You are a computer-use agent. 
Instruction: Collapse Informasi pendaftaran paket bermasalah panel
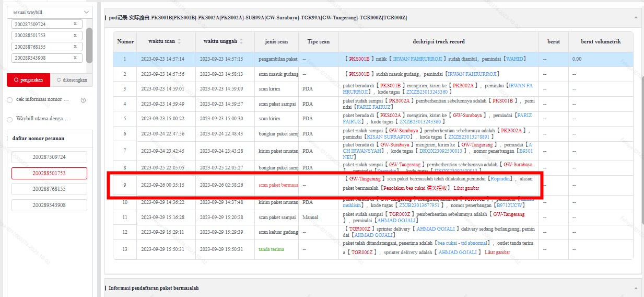coord(636,288)
